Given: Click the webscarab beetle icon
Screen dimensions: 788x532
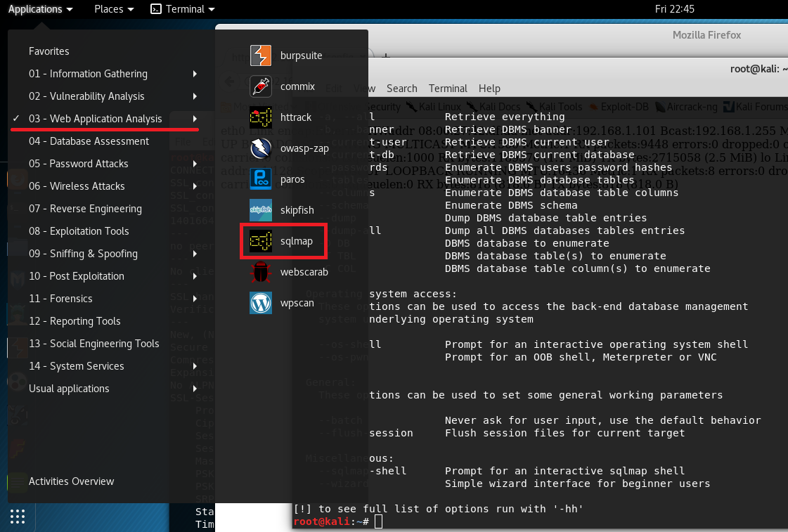Looking at the screenshot, I should 260,272.
